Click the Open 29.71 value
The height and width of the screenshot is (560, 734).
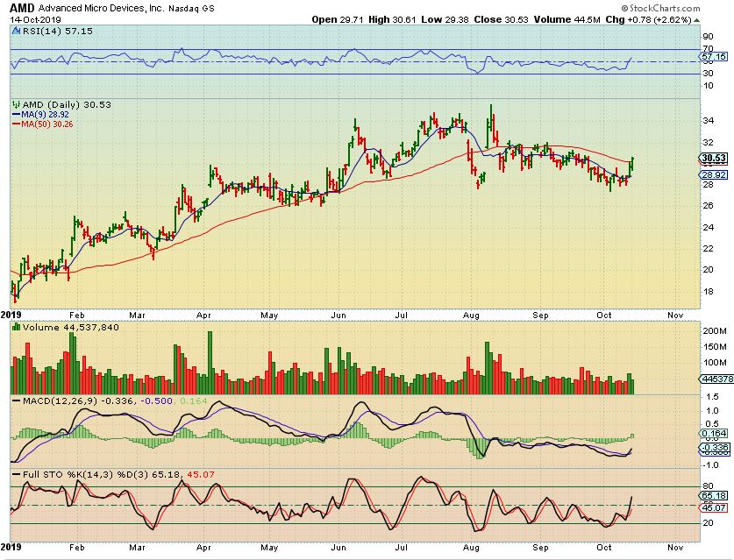[x=338, y=19]
